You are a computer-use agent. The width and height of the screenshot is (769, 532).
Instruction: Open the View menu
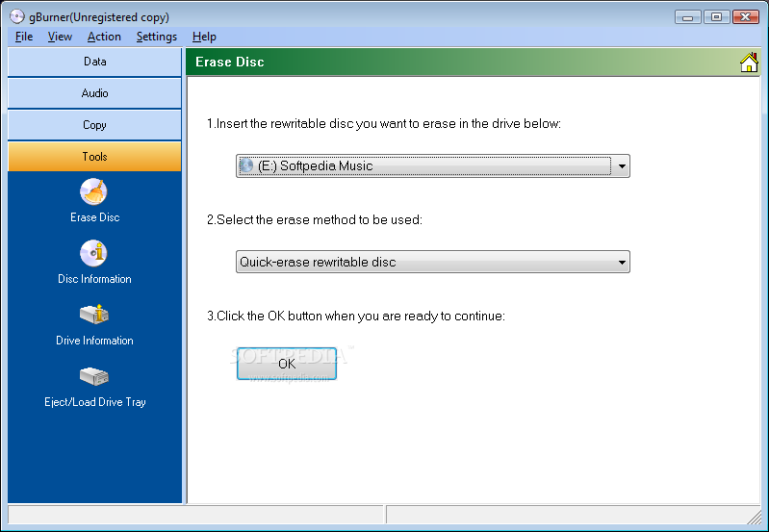tap(60, 37)
